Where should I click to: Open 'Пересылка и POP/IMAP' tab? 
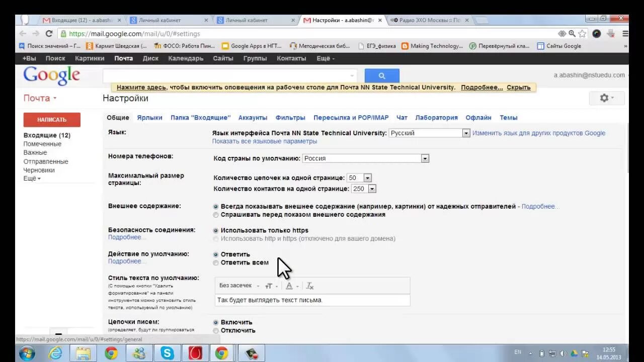tap(351, 118)
